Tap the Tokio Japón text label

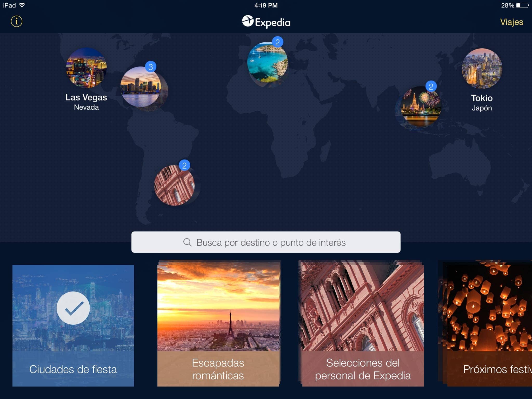[x=482, y=103]
